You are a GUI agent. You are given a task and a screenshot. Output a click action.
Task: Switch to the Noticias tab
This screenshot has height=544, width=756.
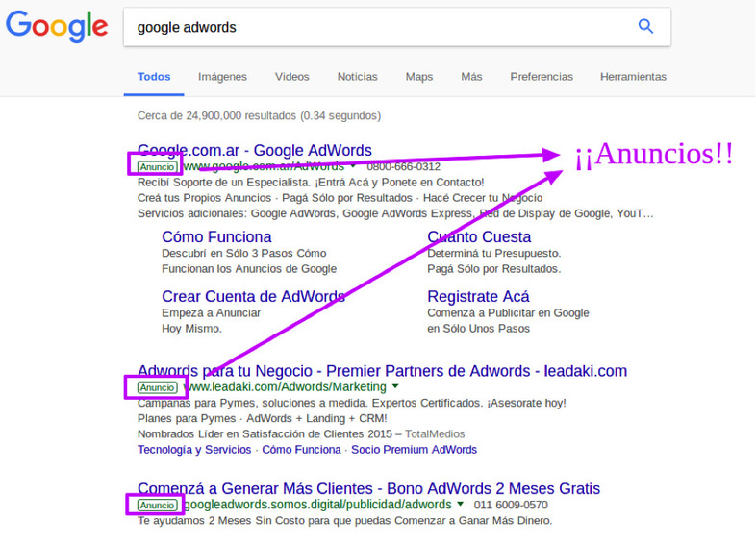357,77
